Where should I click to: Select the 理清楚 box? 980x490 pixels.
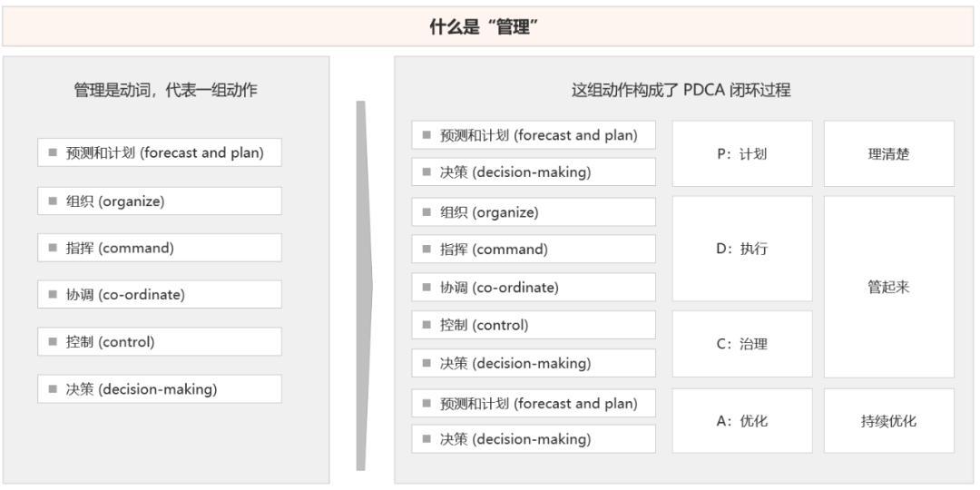click(888, 154)
